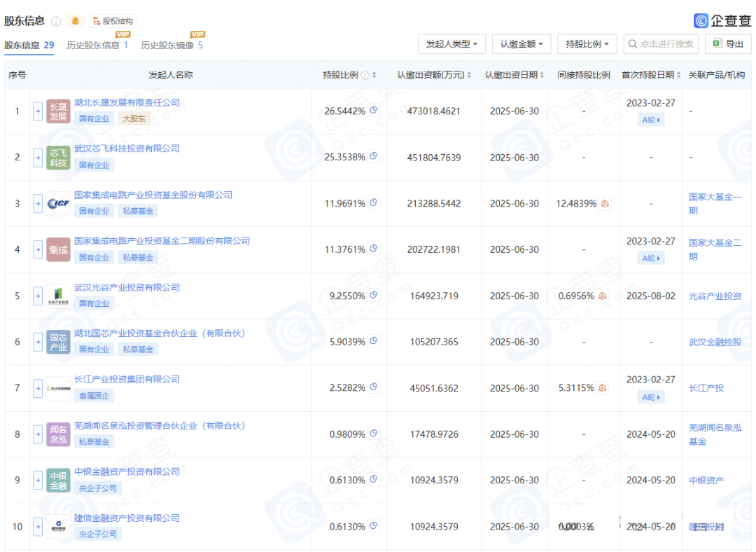Switch to 历史股东镜像 5 tab

coord(172,45)
